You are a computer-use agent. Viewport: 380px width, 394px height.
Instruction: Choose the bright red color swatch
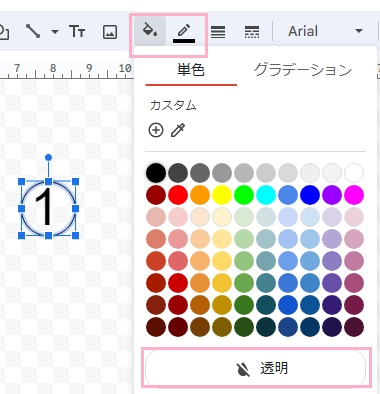[x=178, y=195]
